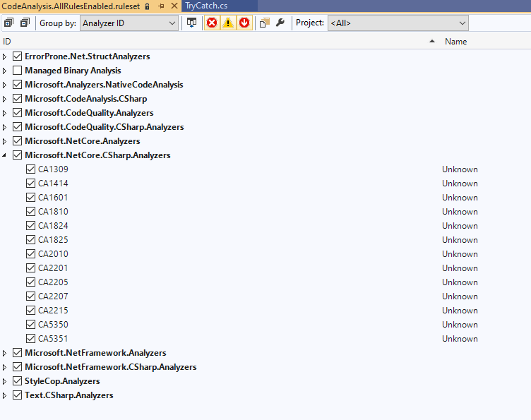Disable the CA1601 rule checkbox

coord(30,198)
